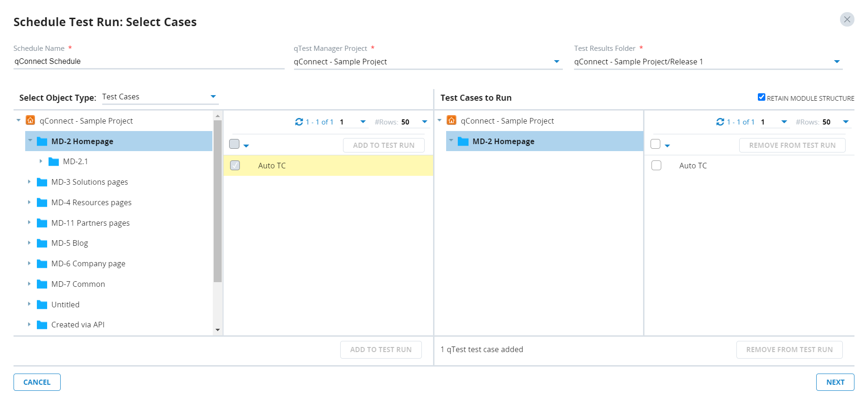Select MD-7 Common in the module tree

click(78, 284)
